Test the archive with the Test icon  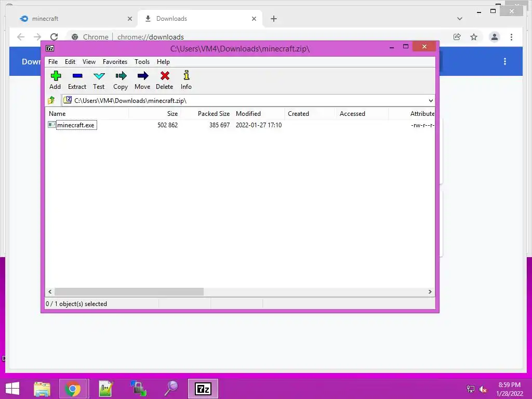click(x=99, y=80)
